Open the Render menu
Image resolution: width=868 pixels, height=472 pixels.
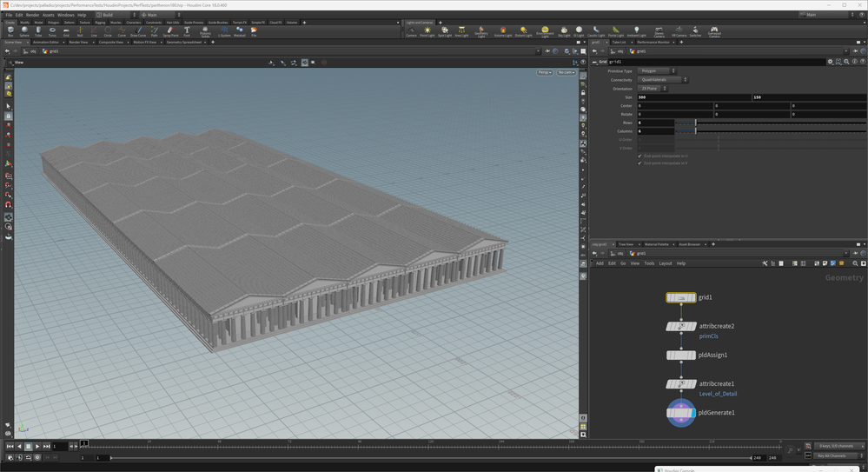(32, 15)
